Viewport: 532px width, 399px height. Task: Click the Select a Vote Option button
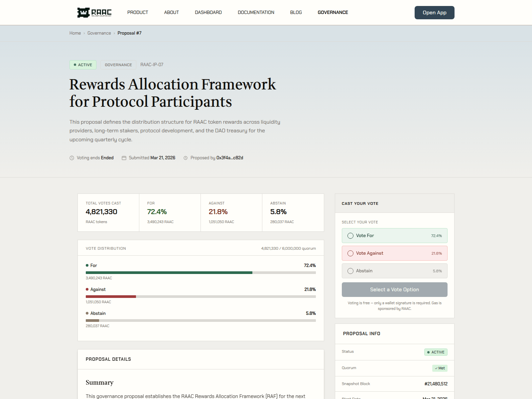[x=395, y=290]
